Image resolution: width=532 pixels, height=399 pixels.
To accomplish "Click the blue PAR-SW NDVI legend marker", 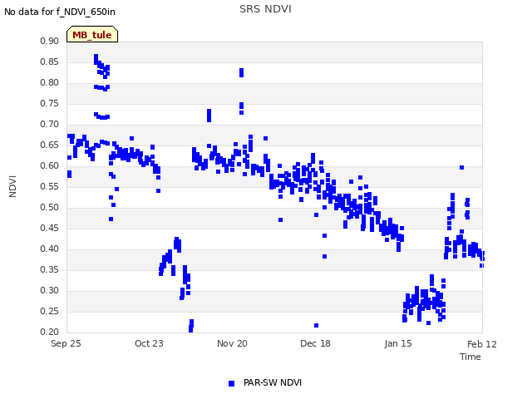I will (x=231, y=383).
